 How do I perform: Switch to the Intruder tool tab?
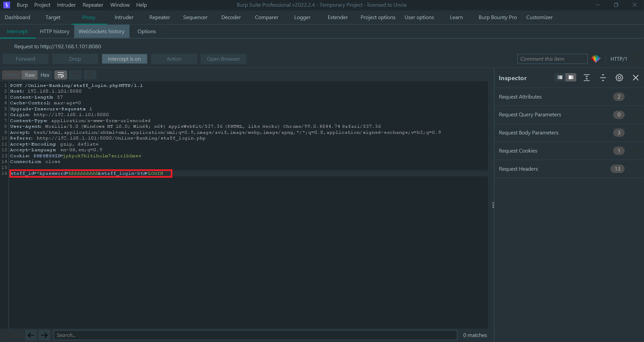coord(124,17)
